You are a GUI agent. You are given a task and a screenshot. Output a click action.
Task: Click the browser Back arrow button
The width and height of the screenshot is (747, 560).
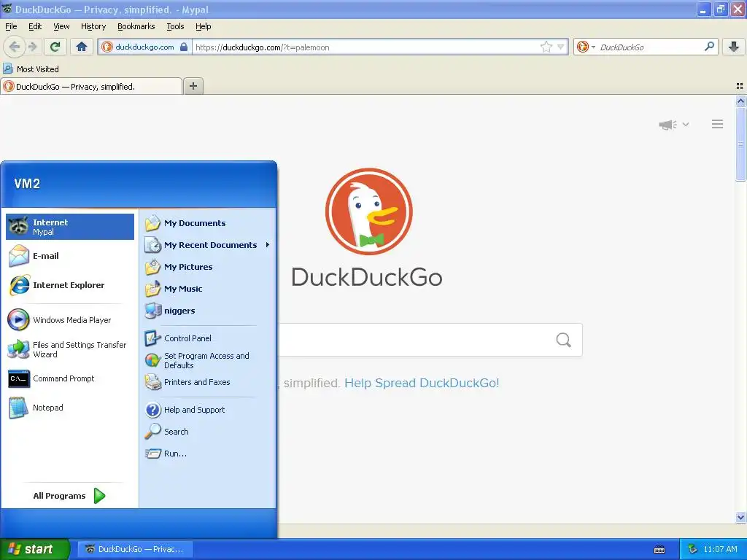[14, 47]
